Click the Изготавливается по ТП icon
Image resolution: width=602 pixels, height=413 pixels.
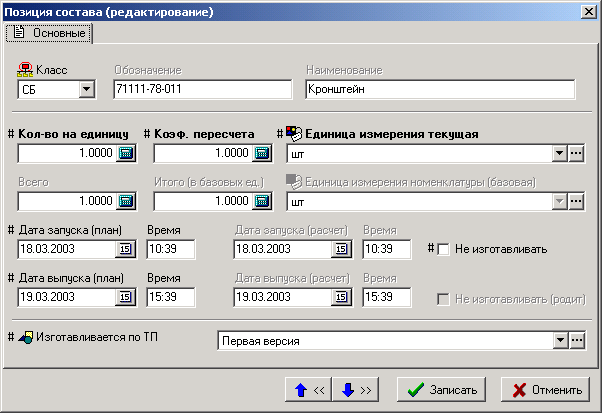click(25, 338)
